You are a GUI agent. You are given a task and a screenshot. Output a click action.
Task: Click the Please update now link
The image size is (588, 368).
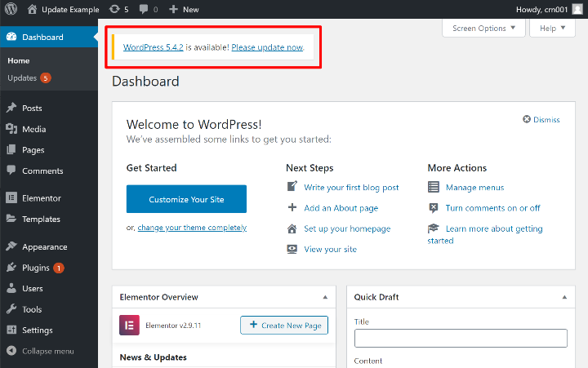click(x=267, y=47)
